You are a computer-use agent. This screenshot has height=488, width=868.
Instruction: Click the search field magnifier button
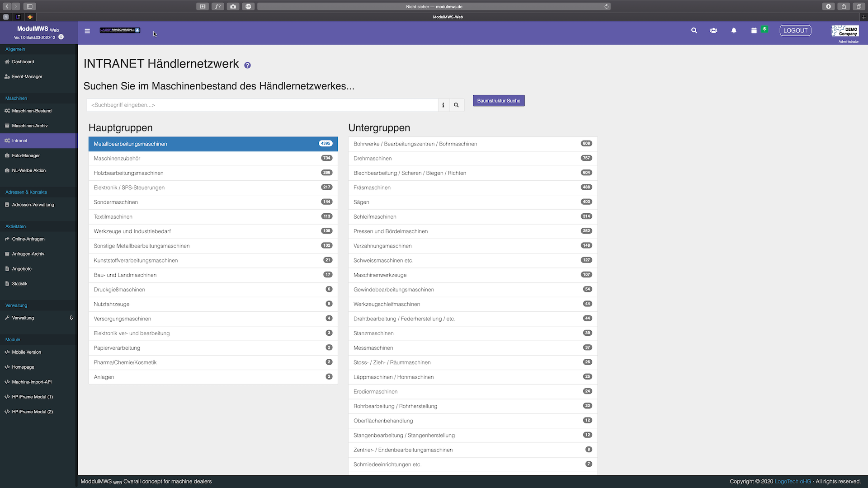pos(457,105)
